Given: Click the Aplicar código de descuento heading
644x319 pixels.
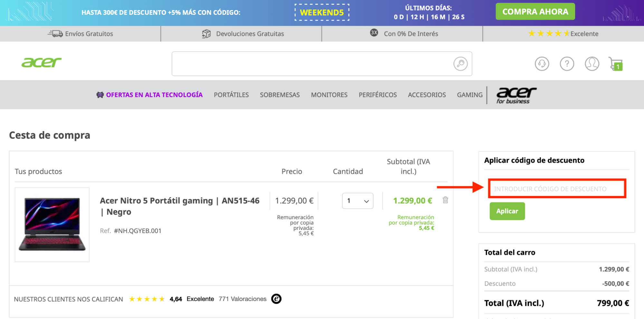Looking at the screenshot, I should [x=534, y=160].
